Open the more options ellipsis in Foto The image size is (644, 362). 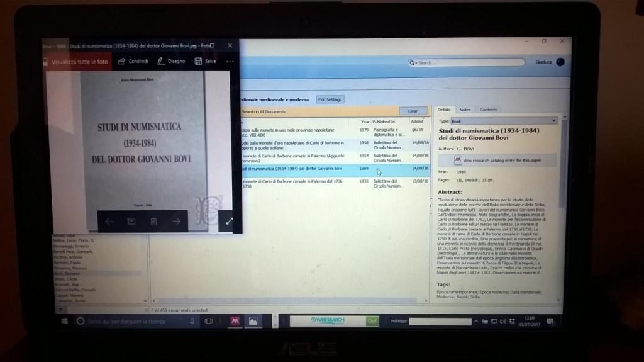230,62
